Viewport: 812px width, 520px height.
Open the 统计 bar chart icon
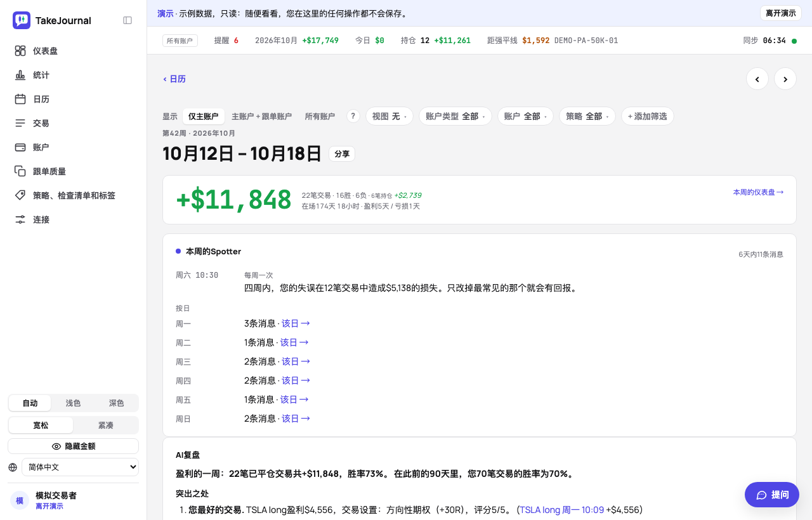20,75
